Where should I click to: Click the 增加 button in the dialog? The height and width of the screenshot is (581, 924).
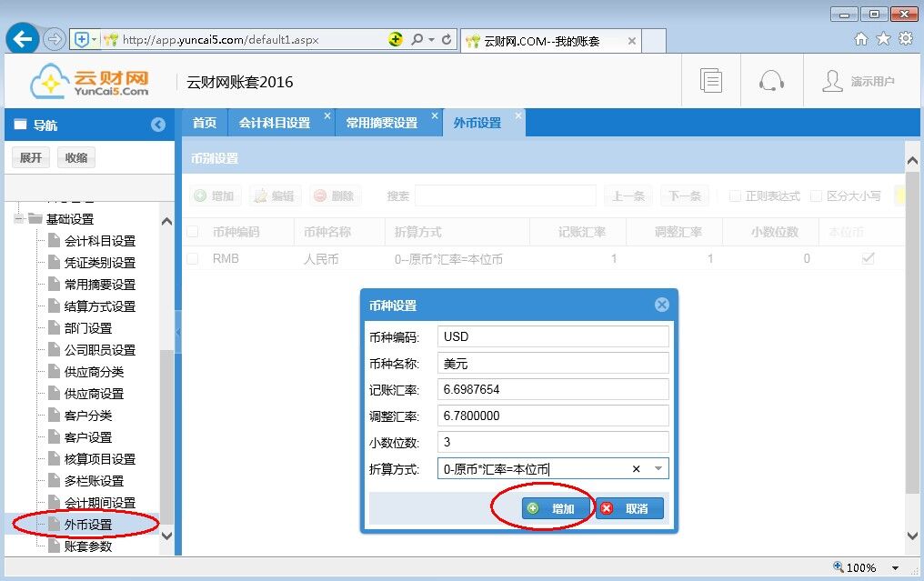[554, 508]
